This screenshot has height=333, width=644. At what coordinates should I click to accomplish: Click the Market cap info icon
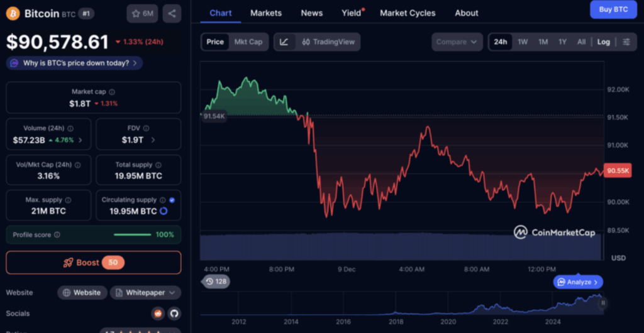click(112, 92)
